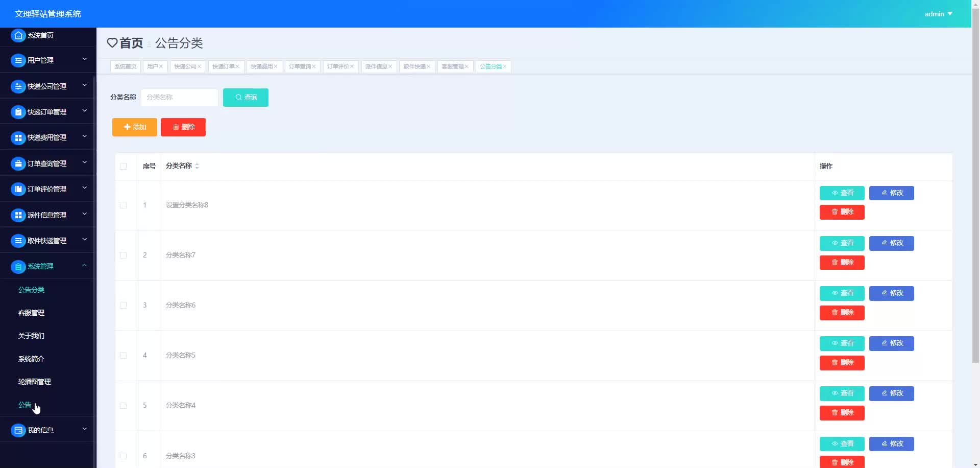Click the 快递订单管理 clipboard icon
Viewport: 980px width, 468px height.
point(18,112)
